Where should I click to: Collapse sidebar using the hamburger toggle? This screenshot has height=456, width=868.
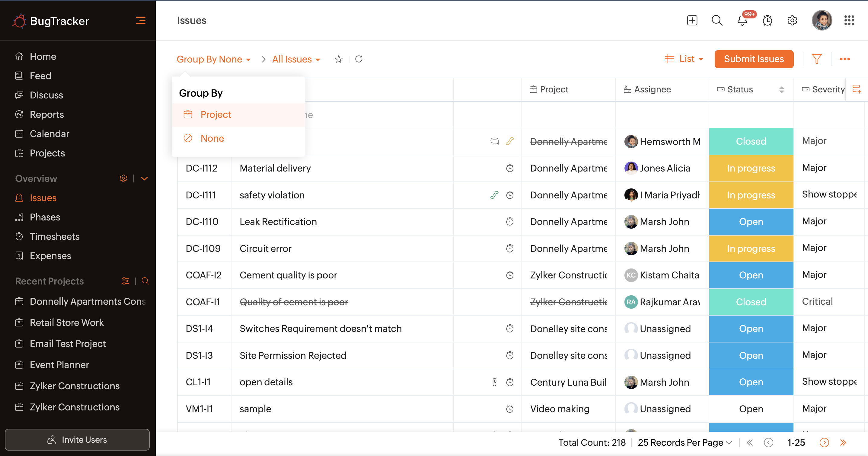(141, 21)
